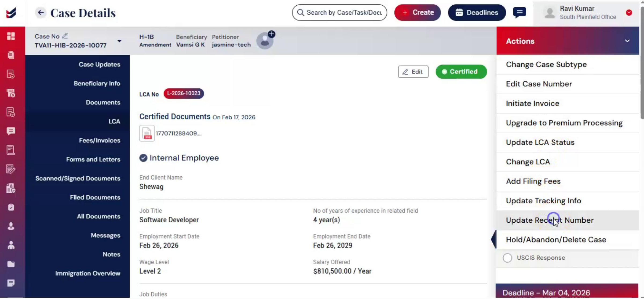Focus the Search by Case/Task/Doc field
Image resolution: width=644 pixels, height=299 pixels.
click(x=339, y=12)
